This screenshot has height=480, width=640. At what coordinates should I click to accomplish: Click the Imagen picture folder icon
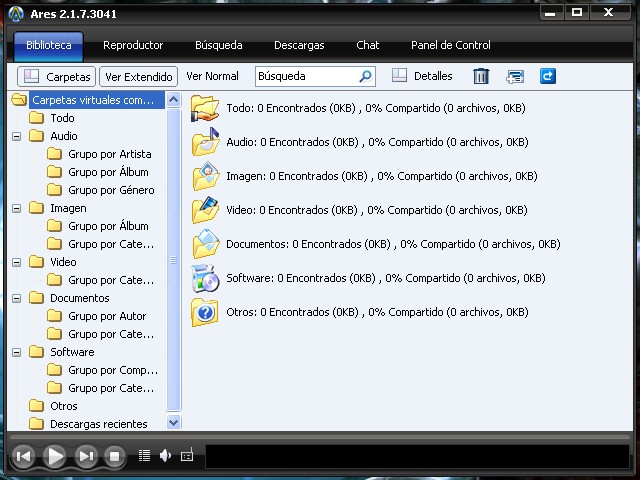tap(205, 176)
